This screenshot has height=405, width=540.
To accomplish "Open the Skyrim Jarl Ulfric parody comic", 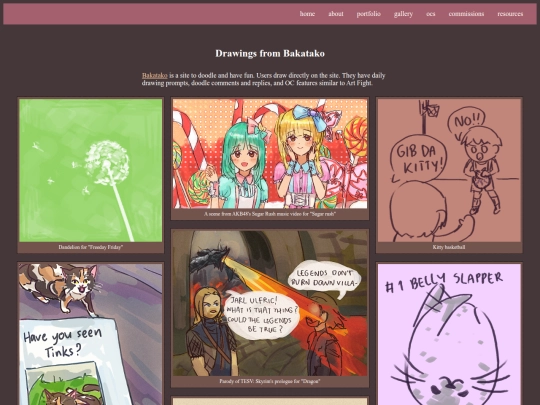I will (x=270, y=303).
